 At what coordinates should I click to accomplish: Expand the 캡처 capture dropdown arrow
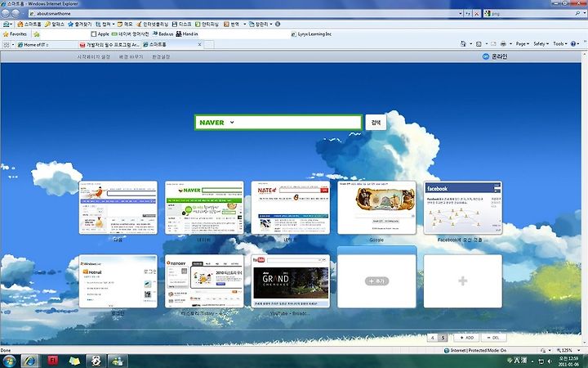[114, 24]
